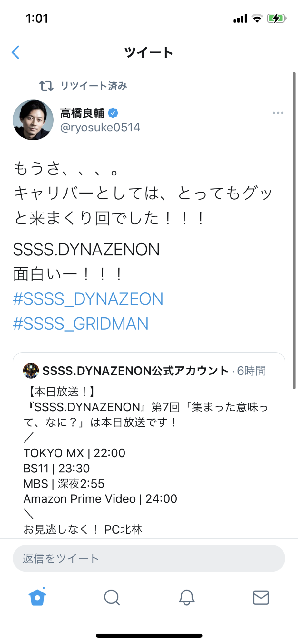
Task: Open the Notifications bell tab
Action: (187, 598)
